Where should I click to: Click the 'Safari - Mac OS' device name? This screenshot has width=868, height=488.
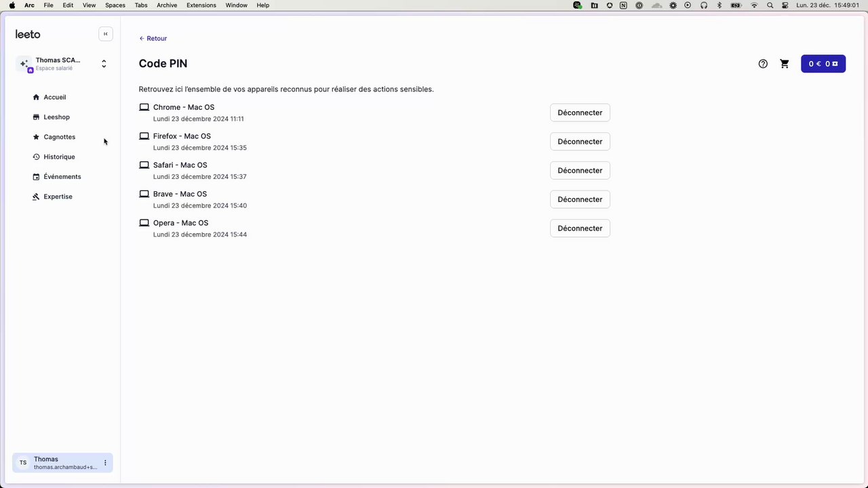coord(180,165)
